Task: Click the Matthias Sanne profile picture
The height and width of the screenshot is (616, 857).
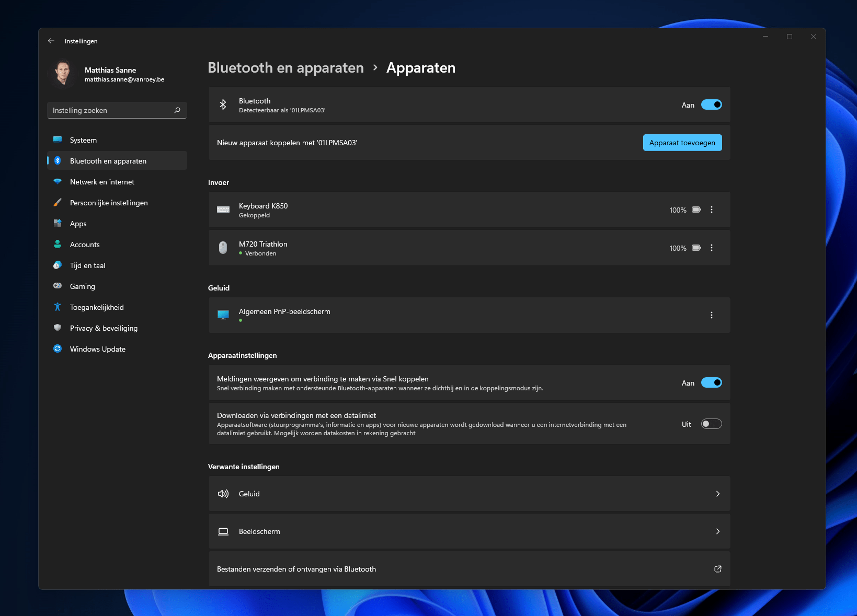Action: tap(64, 74)
